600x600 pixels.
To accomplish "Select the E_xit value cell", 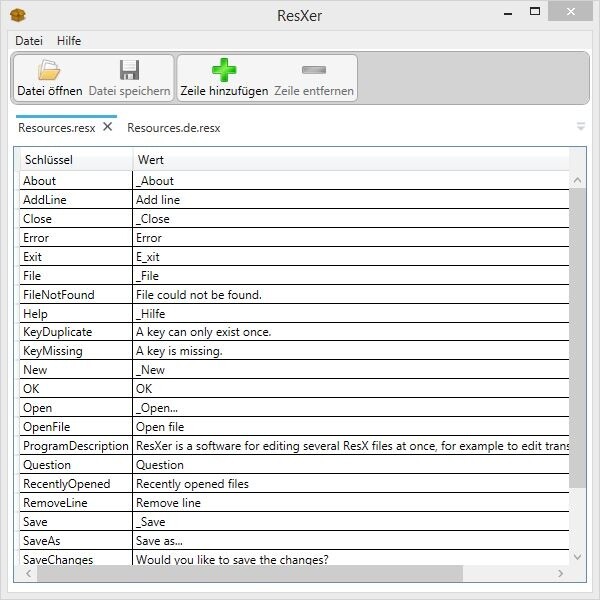I will click(x=351, y=256).
